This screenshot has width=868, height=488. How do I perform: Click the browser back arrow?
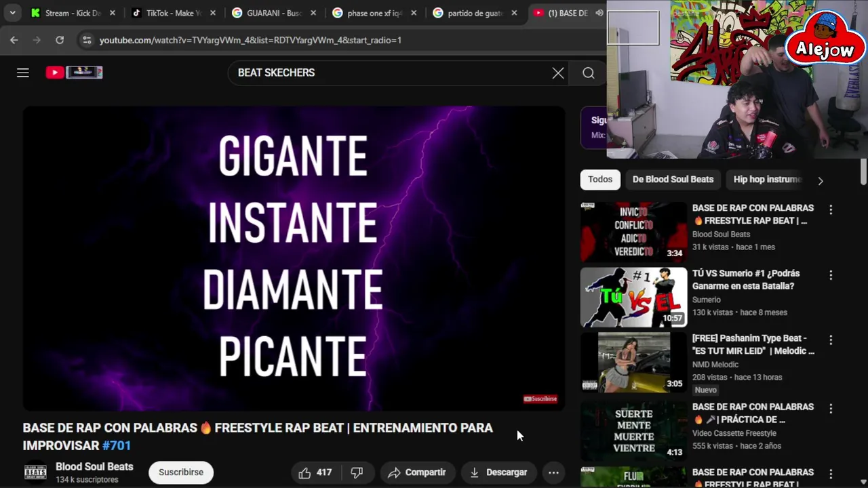(14, 40)
